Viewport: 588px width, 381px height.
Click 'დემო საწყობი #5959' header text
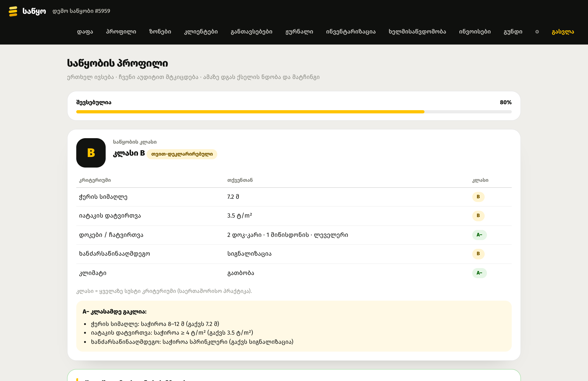(x=81, y=11)
